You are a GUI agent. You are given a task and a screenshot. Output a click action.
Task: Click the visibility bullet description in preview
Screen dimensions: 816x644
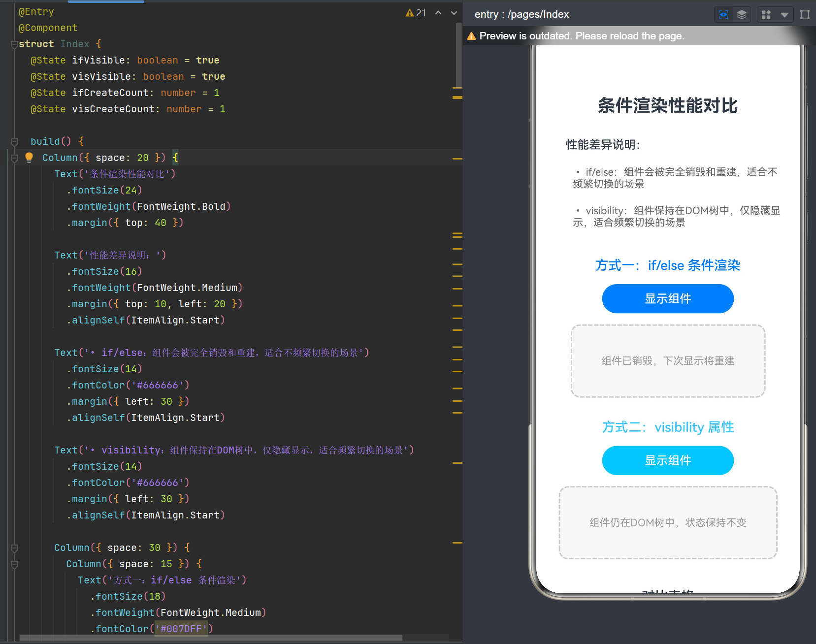[677, 216]
